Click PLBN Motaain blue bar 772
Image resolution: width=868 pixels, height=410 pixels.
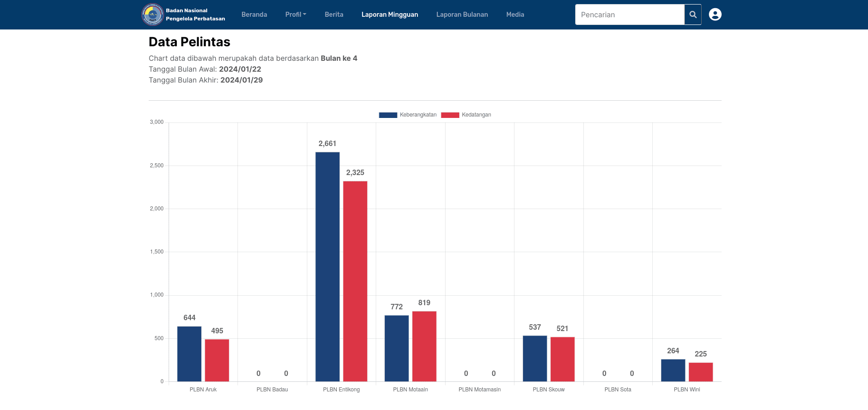pyautogui.click(x=397, y=348)
